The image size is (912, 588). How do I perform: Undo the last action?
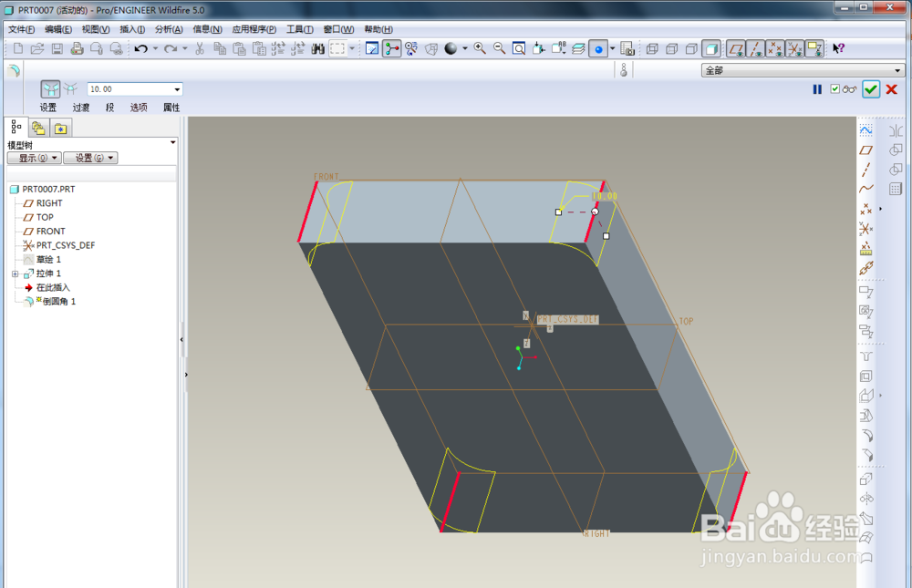pyautogui.click(x=140, y=49)
